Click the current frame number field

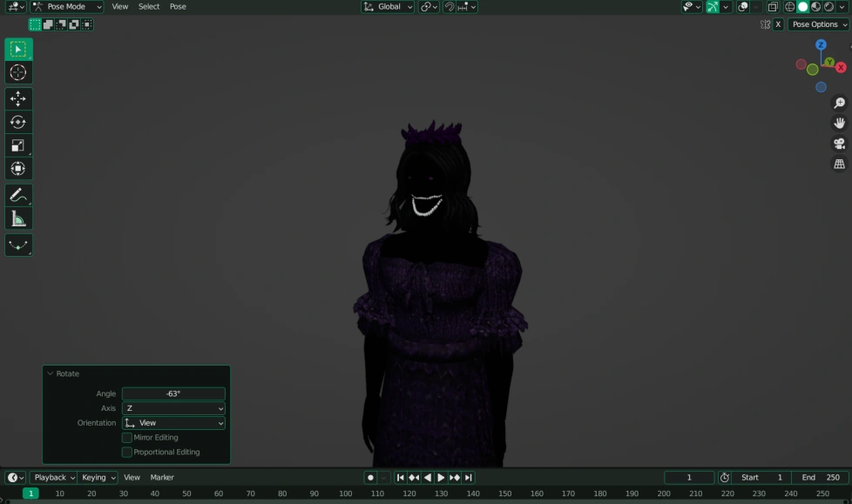(689, 477)
